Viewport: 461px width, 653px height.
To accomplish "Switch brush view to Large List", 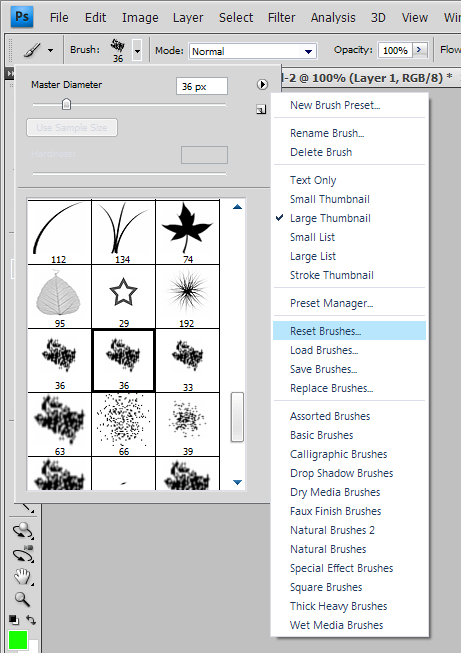I will coord(313,256).
